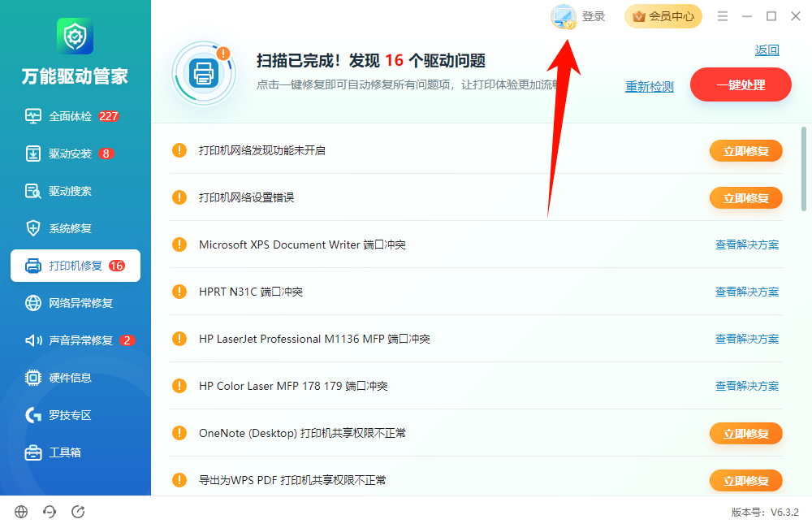Fix 导出为WPS PDF sharing permission with 立即修复
Viewport: 812px width, 528px height.
click(x=745, y=481)
